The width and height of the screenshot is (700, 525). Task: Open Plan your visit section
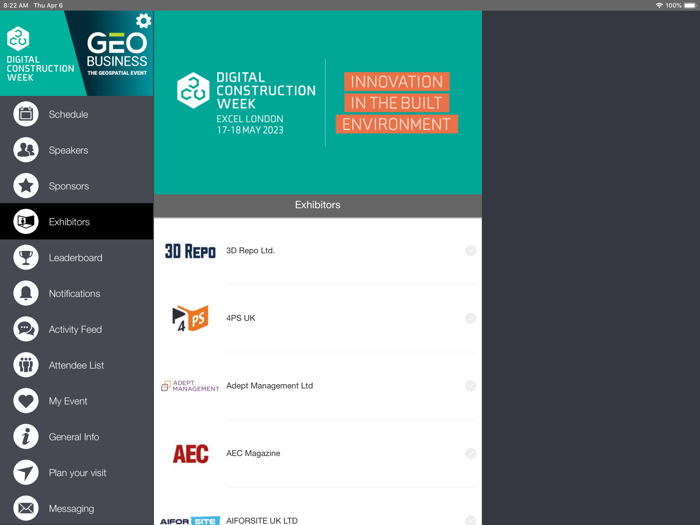coord(76,472)
